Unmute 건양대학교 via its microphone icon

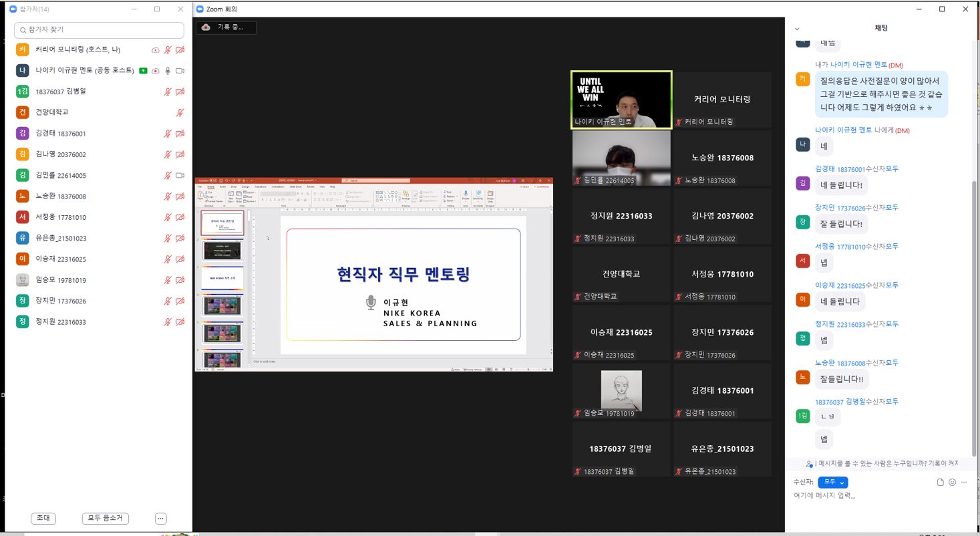180,113
